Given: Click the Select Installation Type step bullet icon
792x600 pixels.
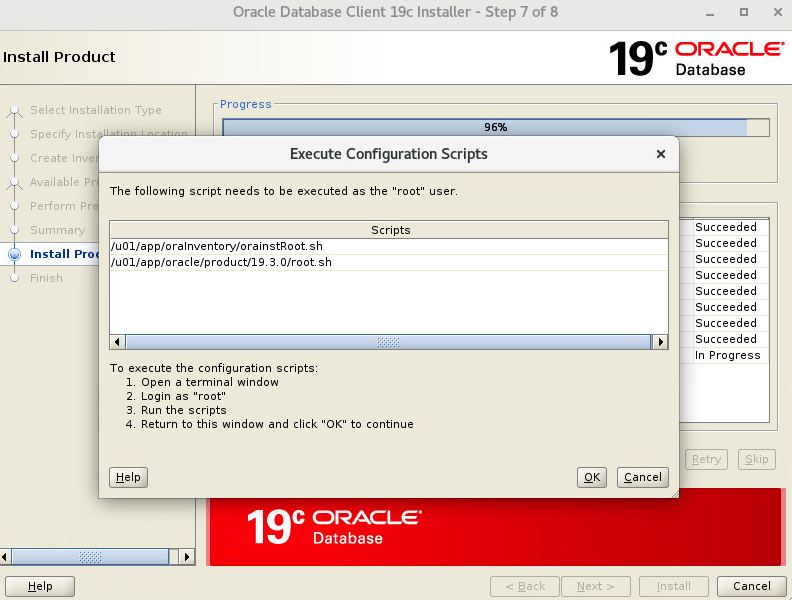Looking at the screenshot, I should pos(15,110).
